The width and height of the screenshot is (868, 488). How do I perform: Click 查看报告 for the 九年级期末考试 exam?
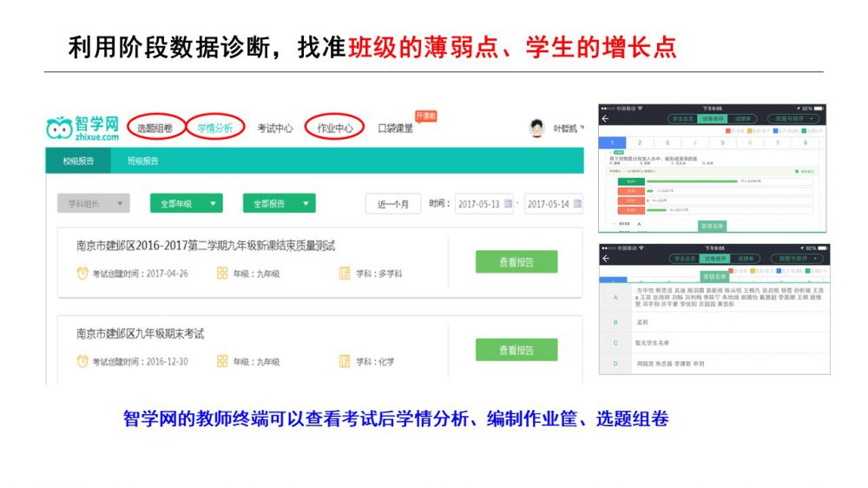coord(516,350)
